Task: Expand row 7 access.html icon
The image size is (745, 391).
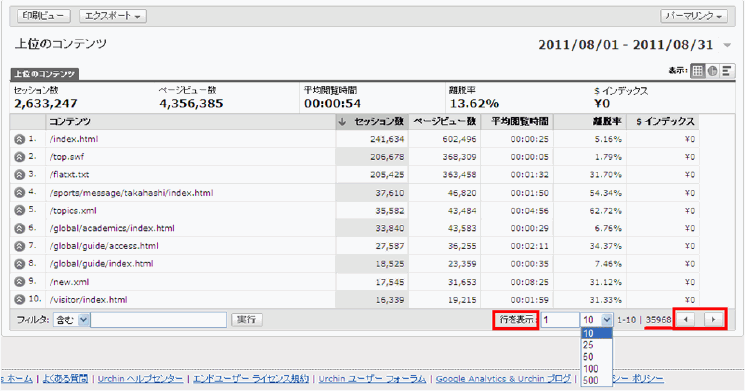Action: click(x=19, y=246)
